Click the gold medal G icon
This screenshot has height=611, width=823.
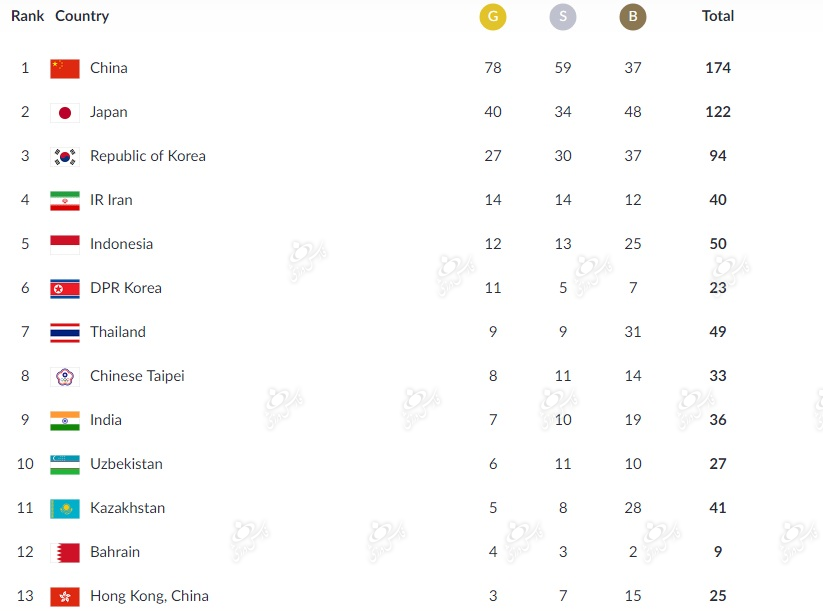point(492,16)
